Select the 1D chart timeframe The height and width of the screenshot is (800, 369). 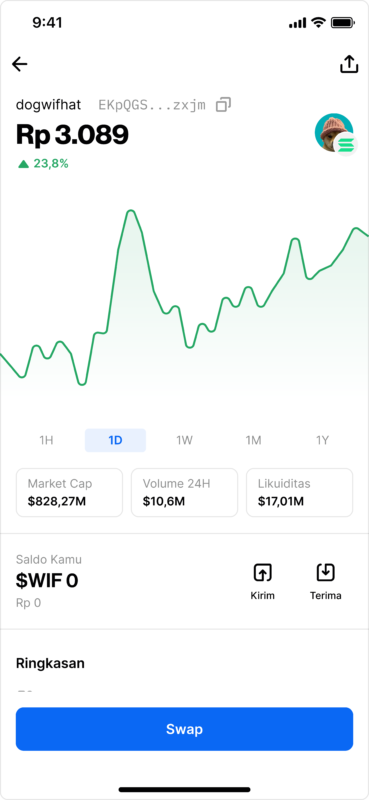point(115,440)
